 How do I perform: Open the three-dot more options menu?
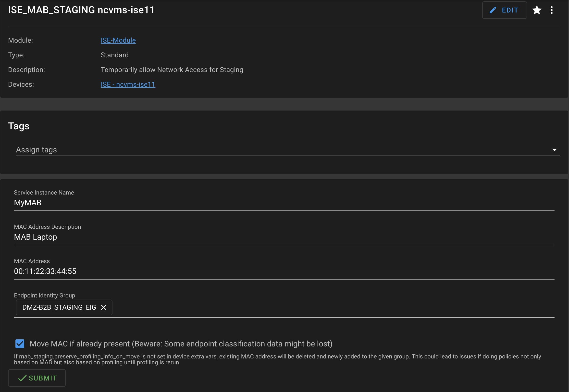point(552,10)
